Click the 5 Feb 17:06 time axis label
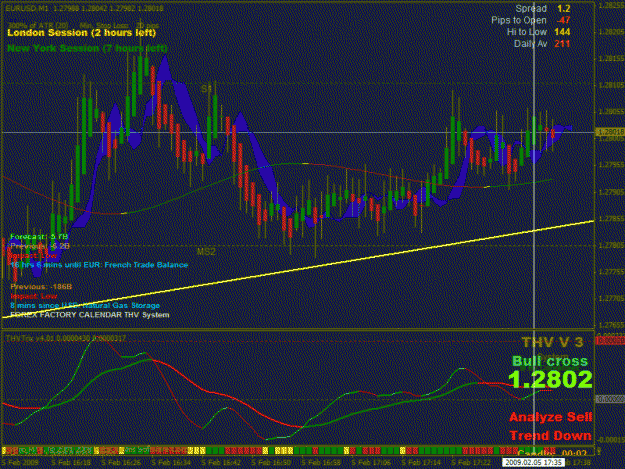The height and width of the screenshot is (469, 625). coord(372,463)
